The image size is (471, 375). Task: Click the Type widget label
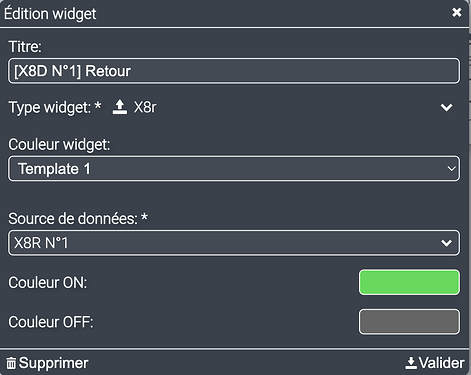(x=55, y=108)
